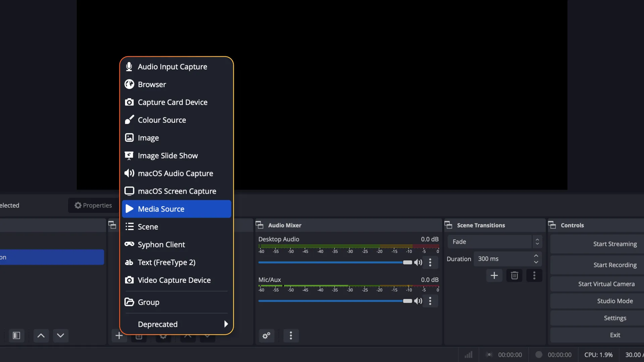Choose Audio Input Capture from source menu
The image size is (644, 362).
click(x=176, y=67)
